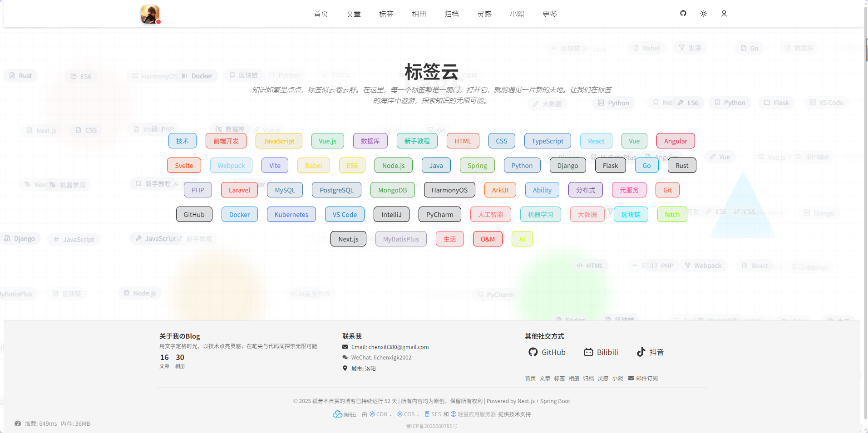Go to 归档 from the top navbar
This screenshot has height=433, width=868.
[x=451, y=14]
